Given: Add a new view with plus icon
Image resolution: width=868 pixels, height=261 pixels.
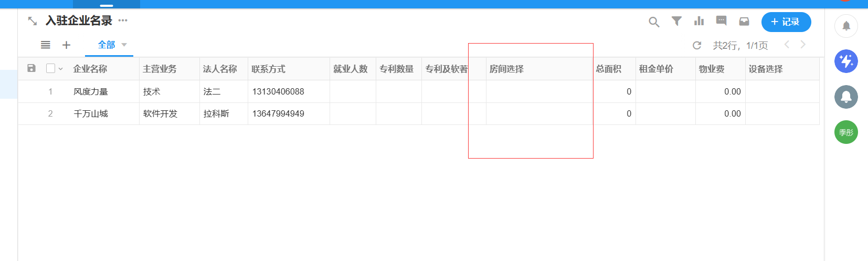Looking at the screenshot, I should point(66,45).
